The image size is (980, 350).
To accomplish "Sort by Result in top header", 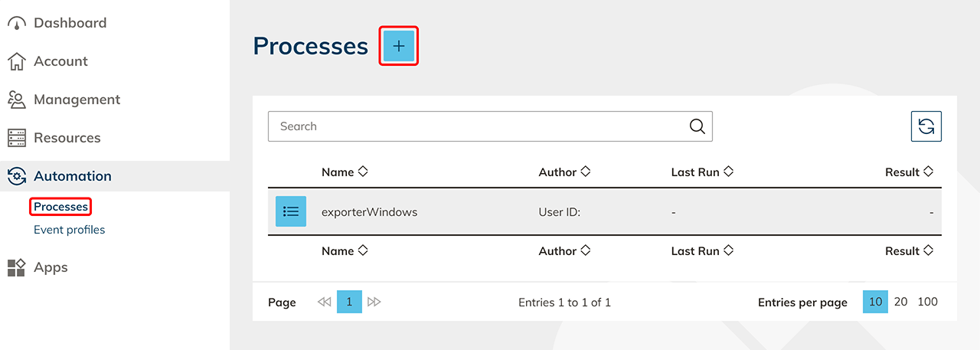I will [928, 172].
